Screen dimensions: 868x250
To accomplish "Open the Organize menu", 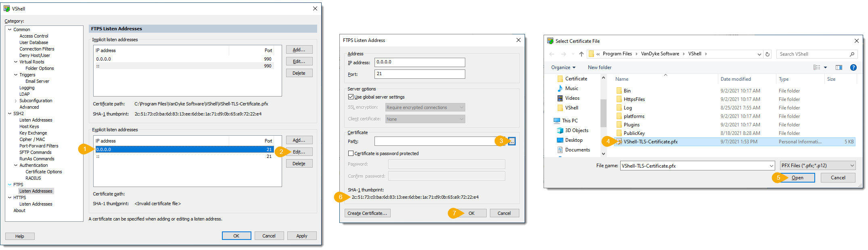I will click(x=563, y=67).
